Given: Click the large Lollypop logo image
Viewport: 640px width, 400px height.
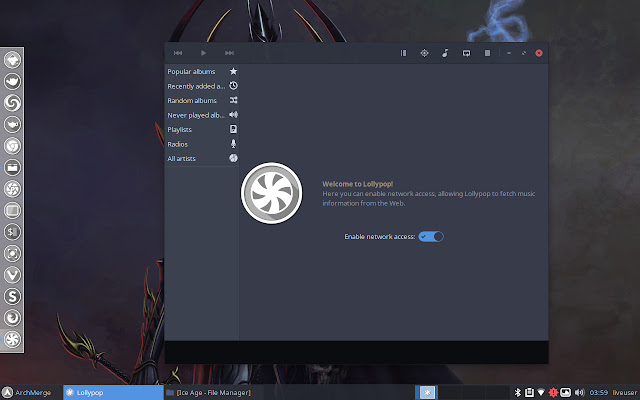Looking at the screenshot, I should (x=272, y=193).
